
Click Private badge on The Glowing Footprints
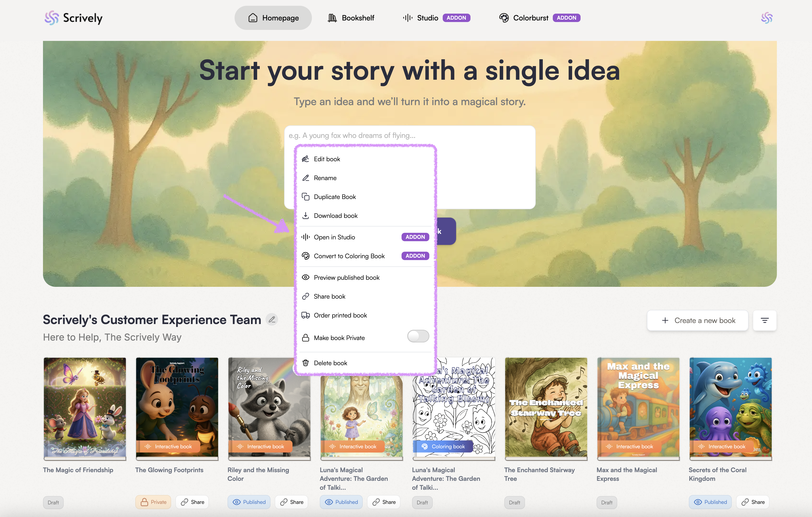153,502
